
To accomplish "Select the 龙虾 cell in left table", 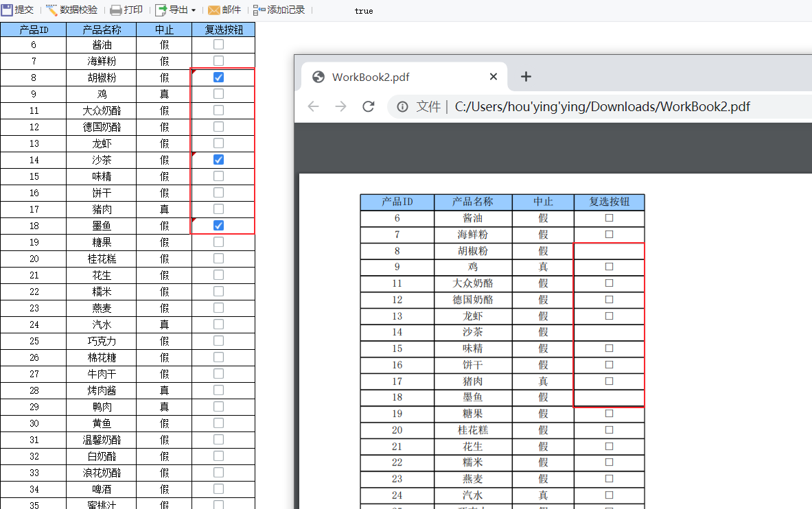I will click(x=102, y=143).
